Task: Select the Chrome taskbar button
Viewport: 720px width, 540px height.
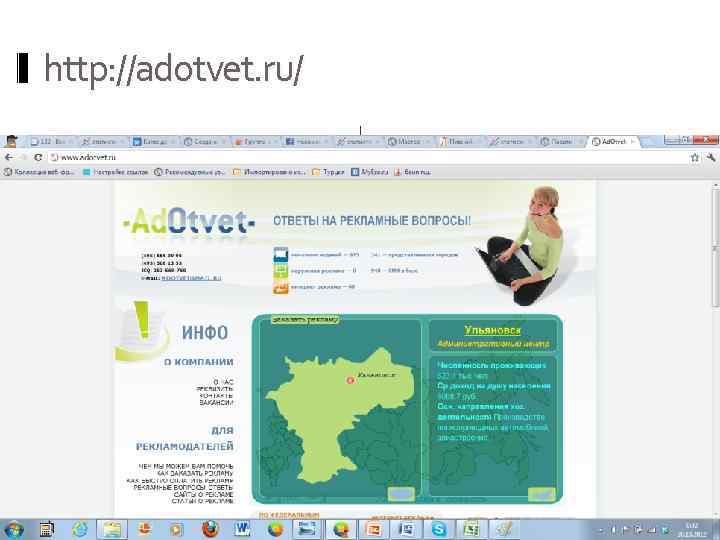Action: point(341,530)
